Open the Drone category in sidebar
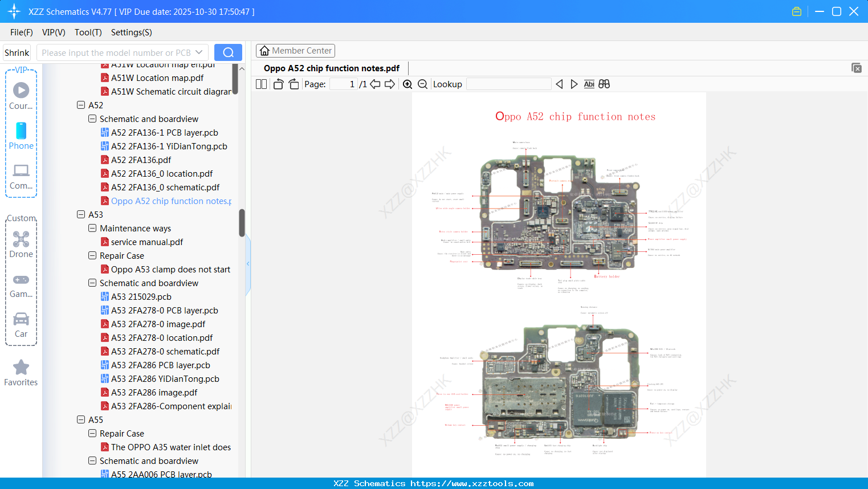This screenshot has width=868, height=489. click(x=21, y=244)
